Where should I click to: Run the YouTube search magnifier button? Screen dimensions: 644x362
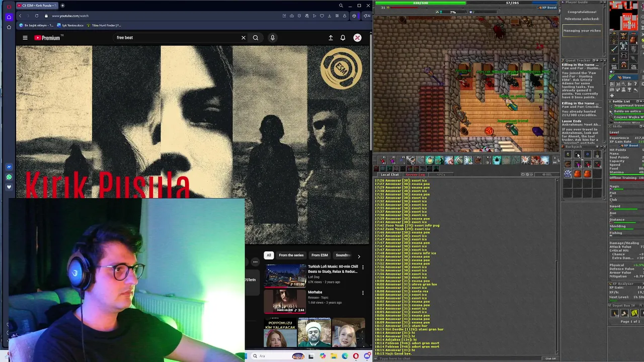pyautogui.click(x=256, y=38)
